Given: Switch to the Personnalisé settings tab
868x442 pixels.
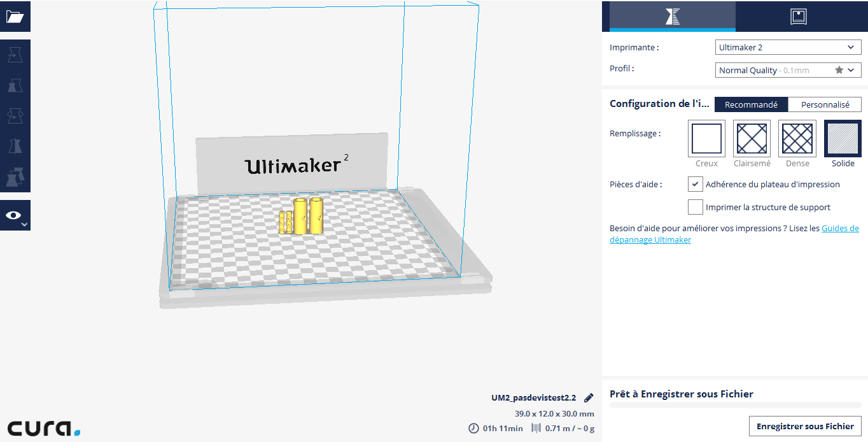Looking at the screenshot, I should (x=825, y=105).
